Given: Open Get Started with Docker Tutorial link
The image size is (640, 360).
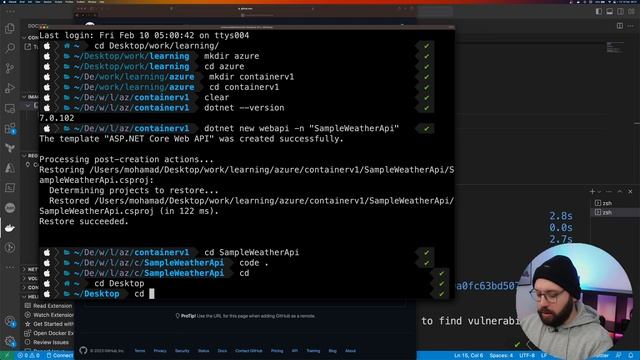Looking at the screenshot, I should point(49,324).
